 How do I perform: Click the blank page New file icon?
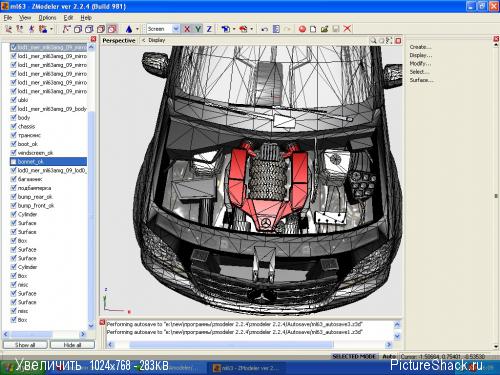click(313, 29)
